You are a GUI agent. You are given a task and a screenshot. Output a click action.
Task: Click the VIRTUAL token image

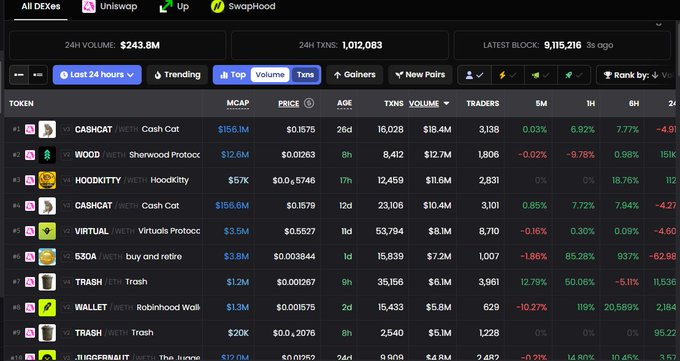[x=47, y=231]
